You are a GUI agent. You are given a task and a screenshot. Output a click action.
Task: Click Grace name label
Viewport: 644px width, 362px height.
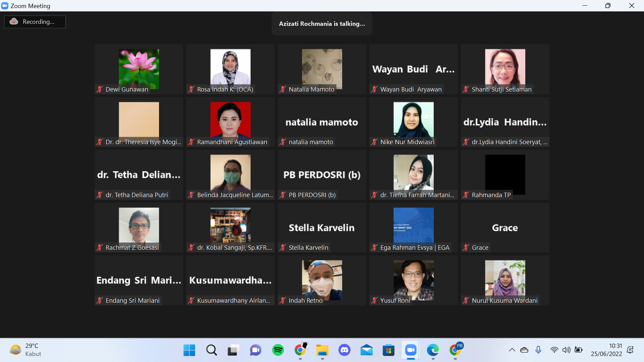tap(480, 248)
